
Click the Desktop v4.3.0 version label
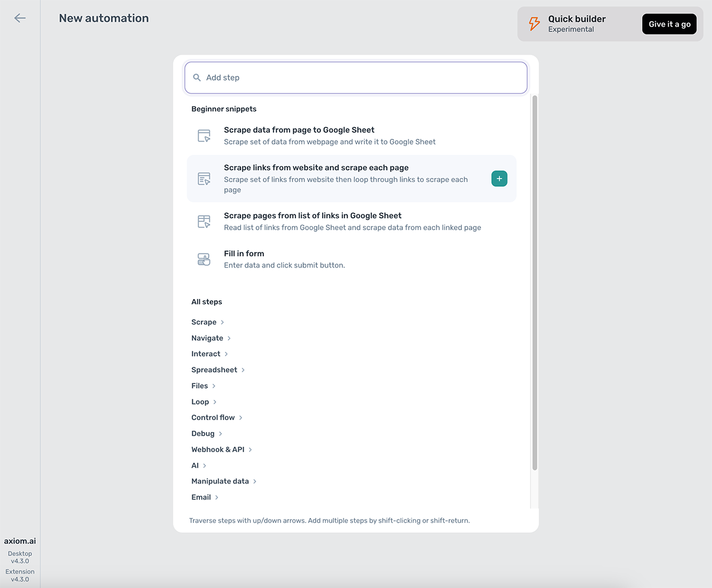(x=20, y=557)
